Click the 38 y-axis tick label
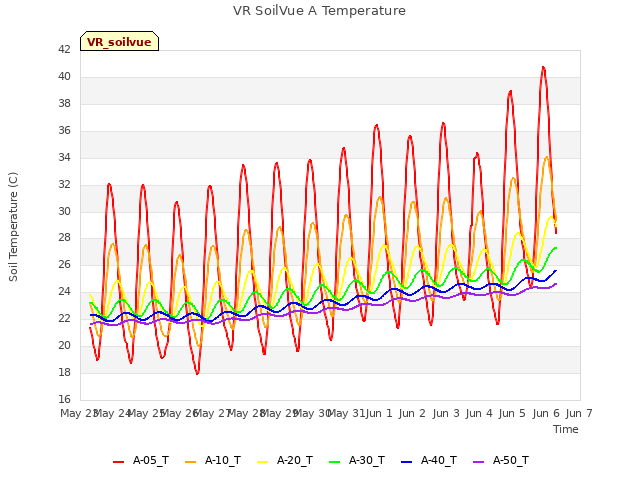This screenshot has width=640, height=480. [x=64, y=103]
